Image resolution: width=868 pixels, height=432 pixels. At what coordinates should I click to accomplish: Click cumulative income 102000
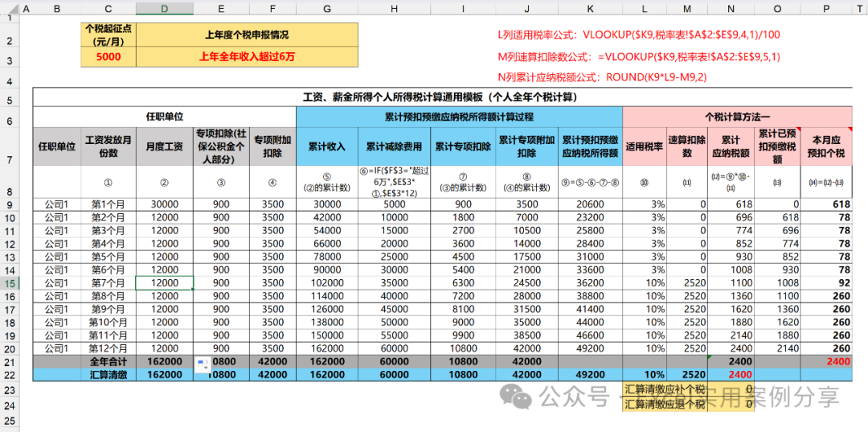click(327, 282)
